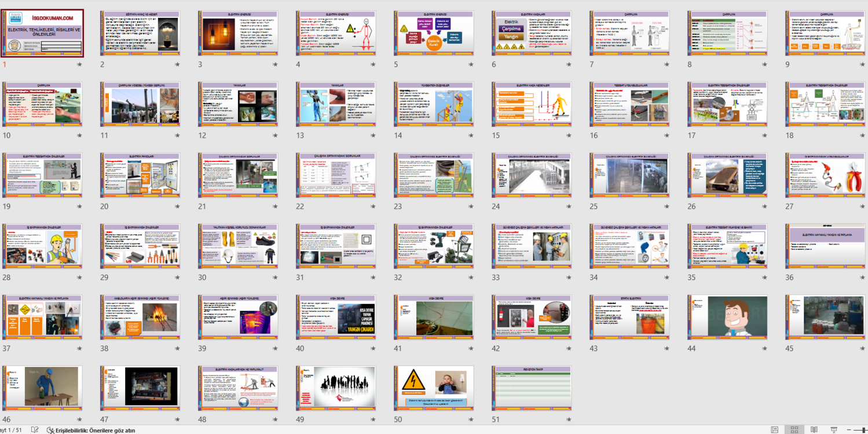Select slide 15 Elektrik Kaza Nedenleri thumbnail
The image size is (868, 434).
(x=532, y=104)
